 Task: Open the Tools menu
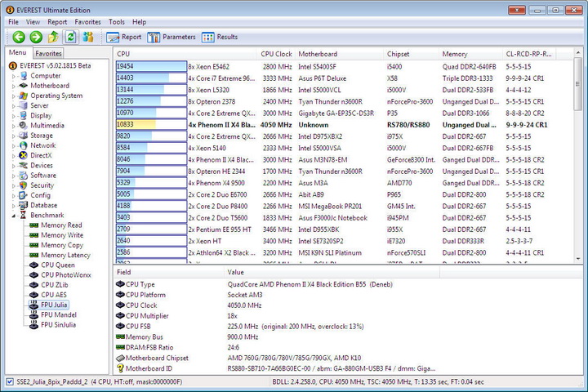tap(117, 22)
